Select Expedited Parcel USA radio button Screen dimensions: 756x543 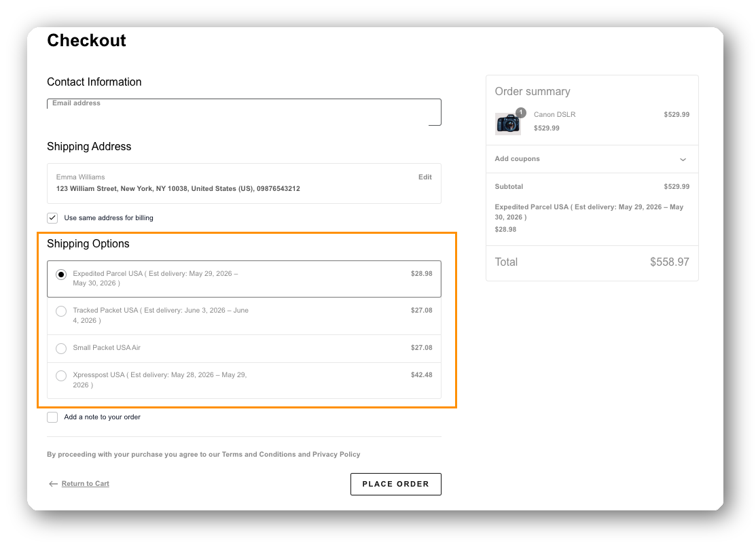tap(61, 275)
